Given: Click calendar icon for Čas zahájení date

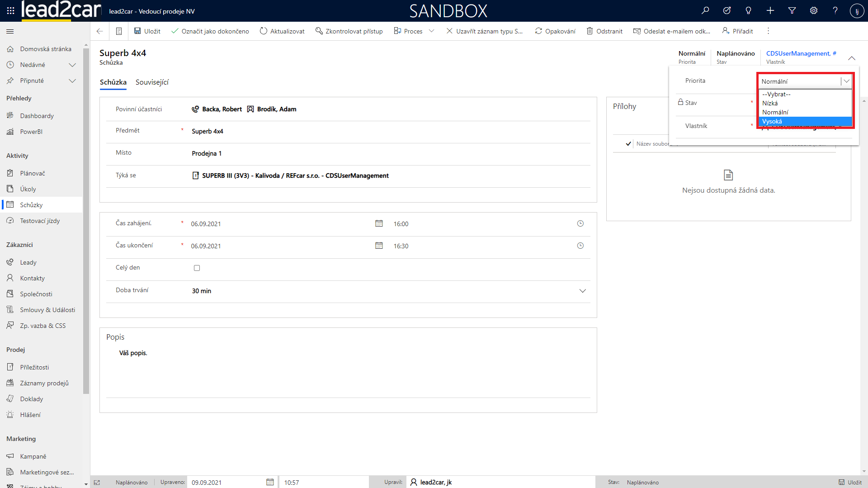Looking at the screenshot, I should [x=379, y=223].
